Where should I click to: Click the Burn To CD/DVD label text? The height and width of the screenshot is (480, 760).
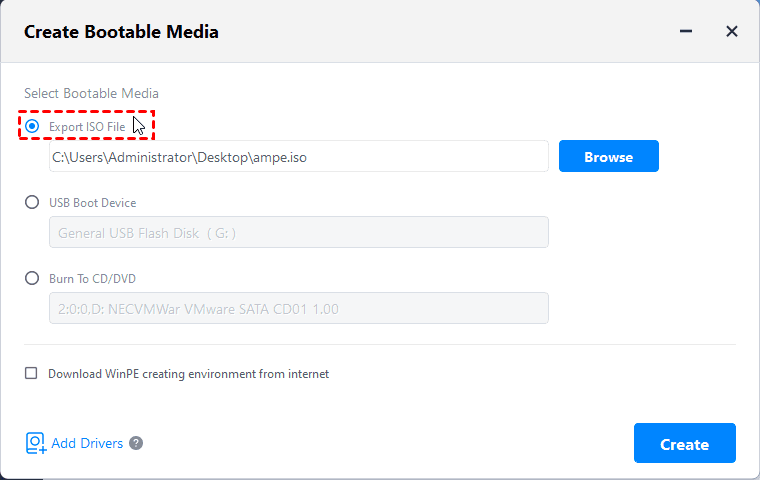pyautogui.click(x=92, y=279)
